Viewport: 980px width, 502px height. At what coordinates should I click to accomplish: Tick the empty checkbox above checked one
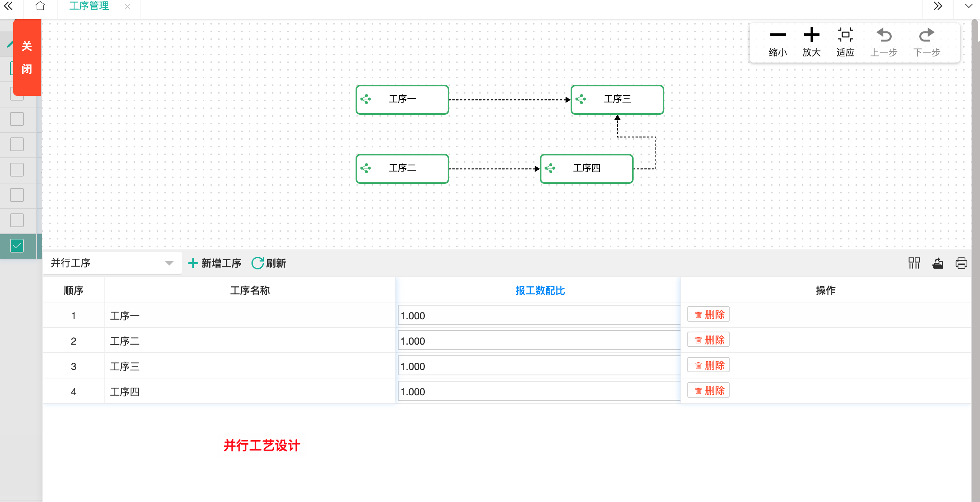coord(17,220)
